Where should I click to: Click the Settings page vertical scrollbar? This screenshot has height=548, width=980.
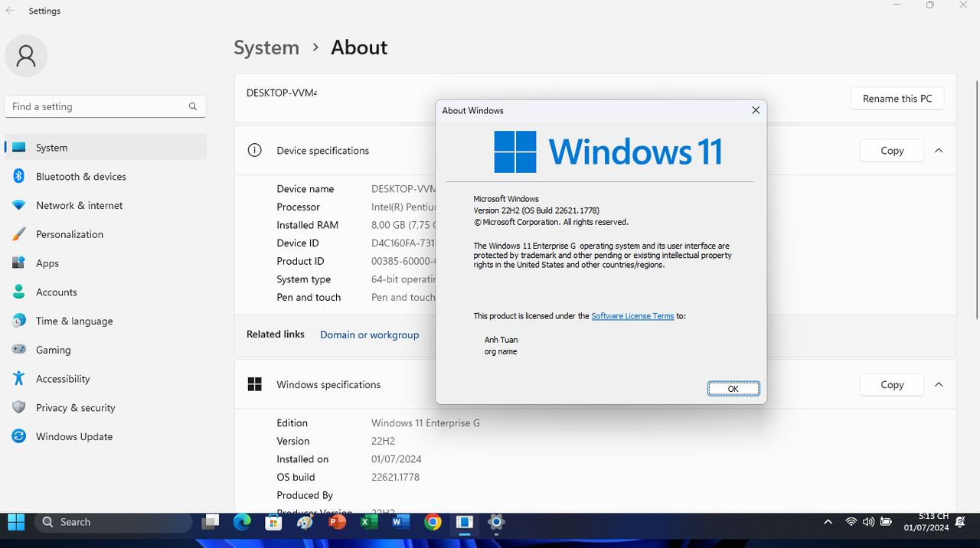tap(976, 199)
